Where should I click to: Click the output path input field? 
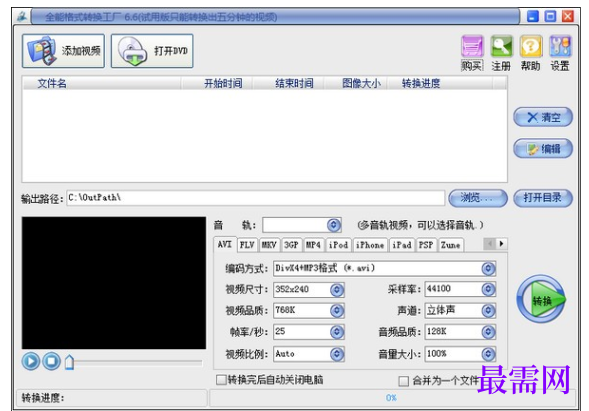(x=256, y=198)
